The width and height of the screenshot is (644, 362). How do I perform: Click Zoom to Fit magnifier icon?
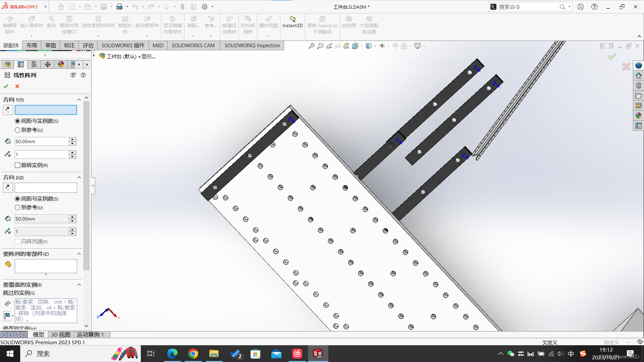[x=312, y=46]
